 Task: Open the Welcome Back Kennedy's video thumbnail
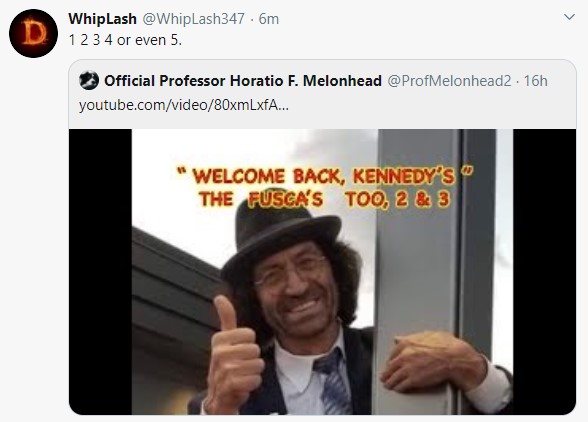(x=322, y=272)
